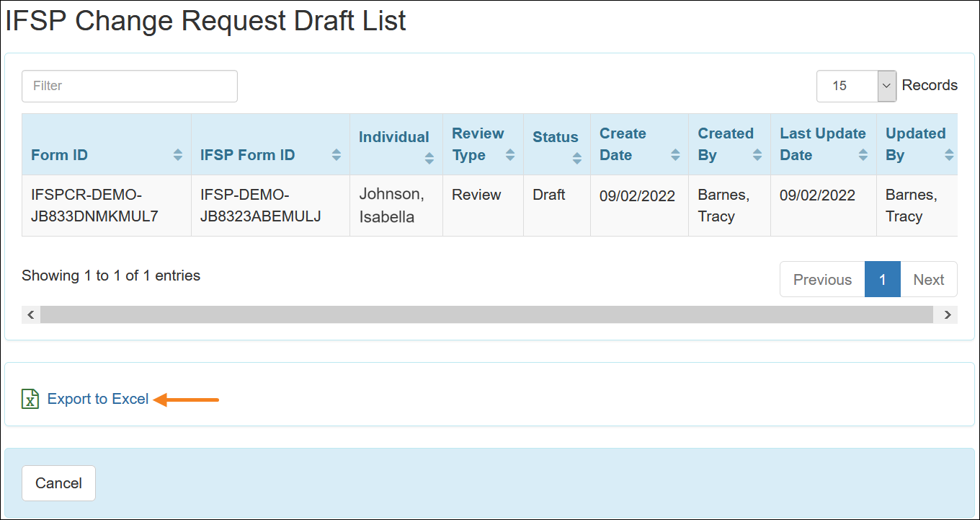Image resolution: width=980 pixels, height=520 pixels.
Task: Select page 1 in pagination
Action: point(882,279)
